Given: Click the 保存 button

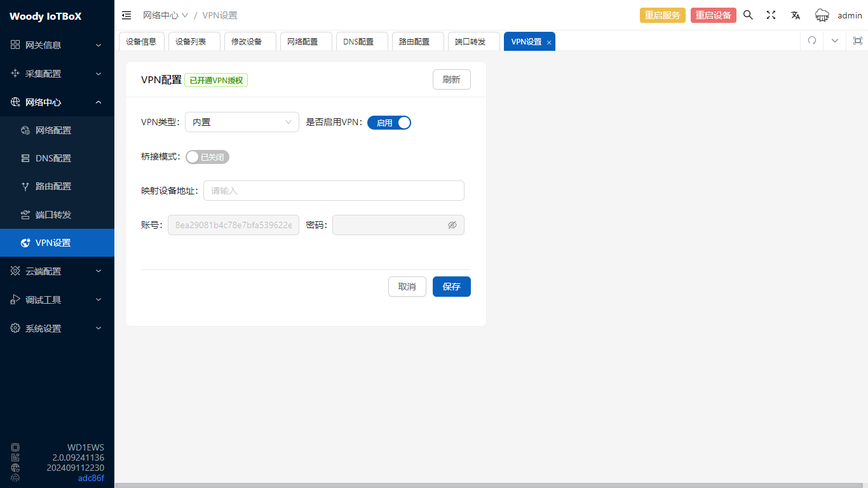Looking at the screenshot, I should [451, 287].
